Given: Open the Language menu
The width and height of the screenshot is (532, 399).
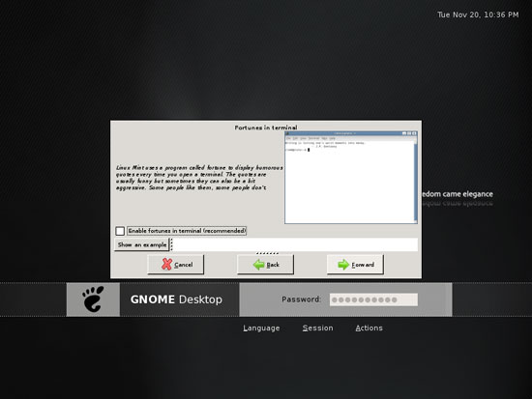Looking at the screenshot, I should [261, 328].
